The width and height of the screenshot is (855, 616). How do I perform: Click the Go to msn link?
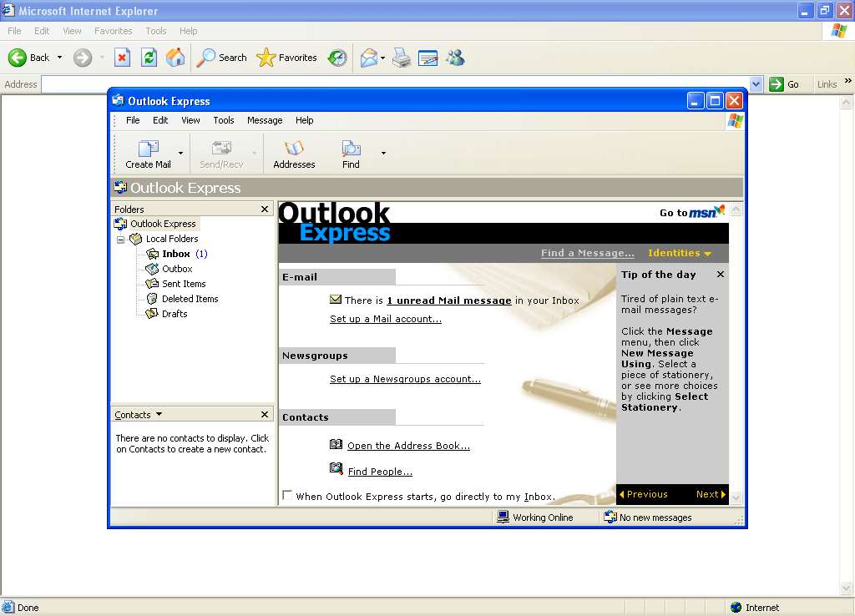coord(692,212)
